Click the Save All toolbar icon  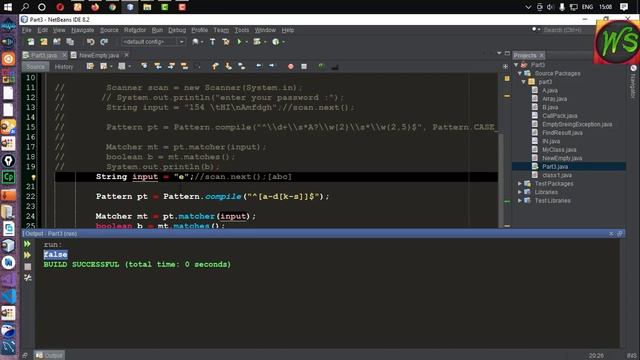pos(70,42)
